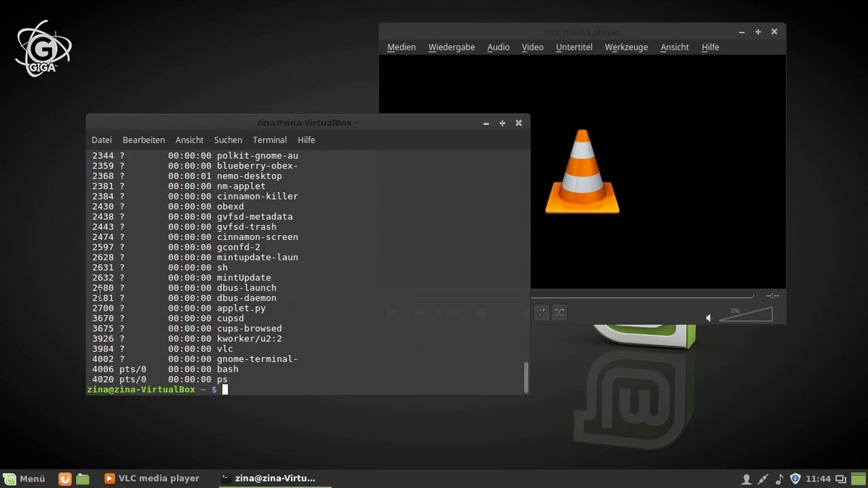Click the Play button in VLC
The width and height of the screenshot is (868, 488).
click(393, 312)
